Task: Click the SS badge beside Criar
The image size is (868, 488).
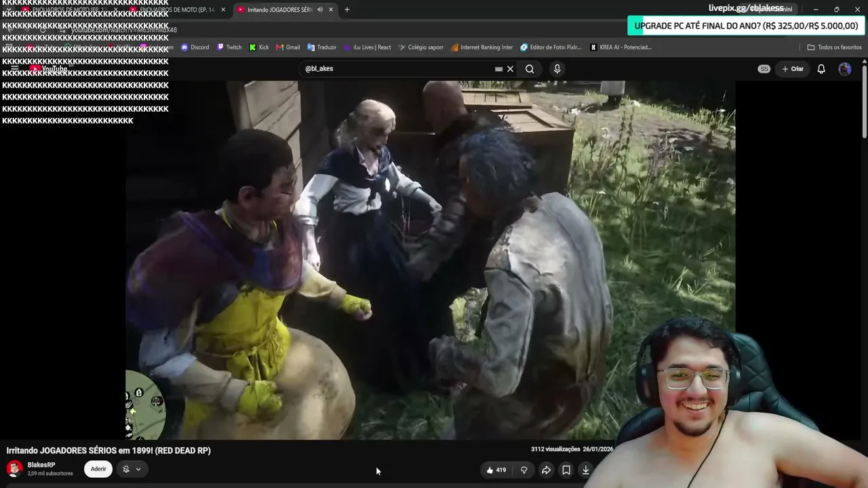Action: pos(764,68)
